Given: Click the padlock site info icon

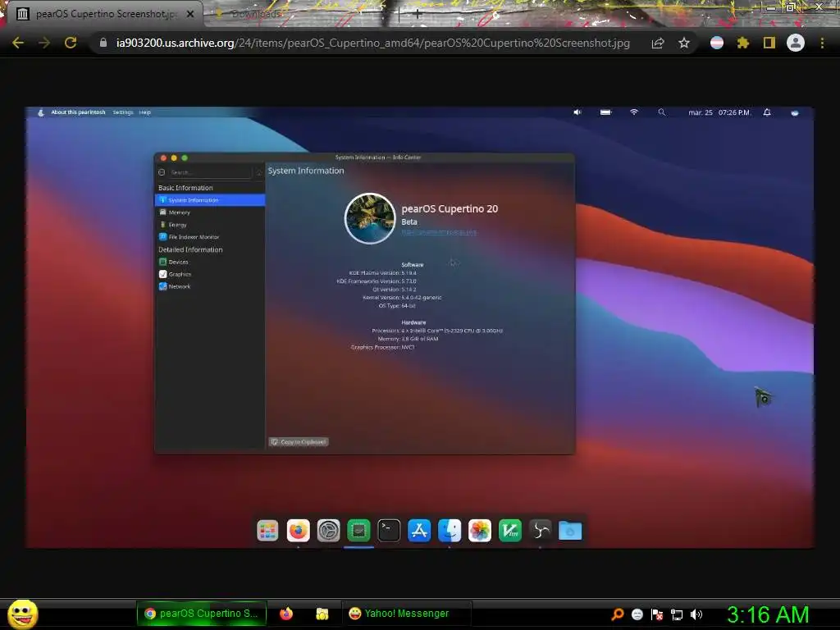Looking at the screenshot, I should click(103, 43).
